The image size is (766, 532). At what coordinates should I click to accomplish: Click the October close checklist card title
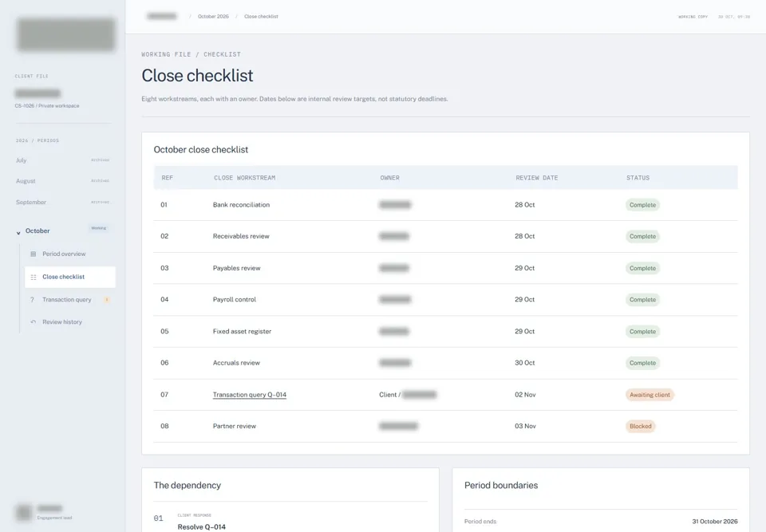tap(201, 150)
